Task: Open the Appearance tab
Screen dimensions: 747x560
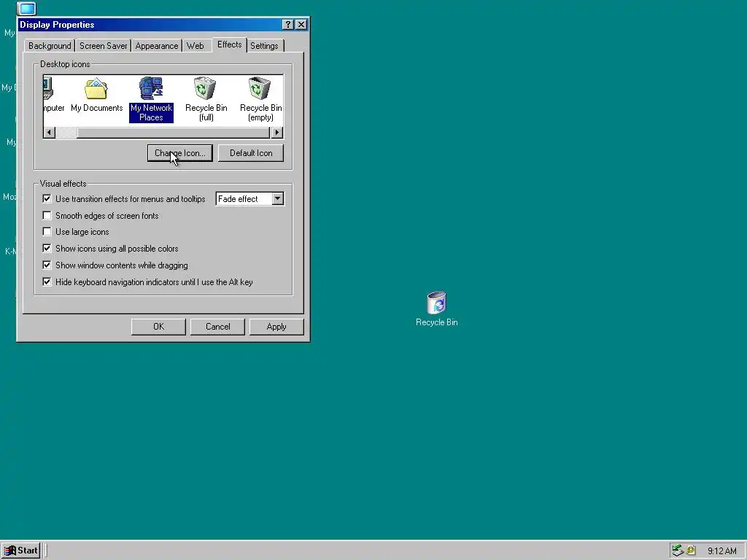Action: (156, 46)
